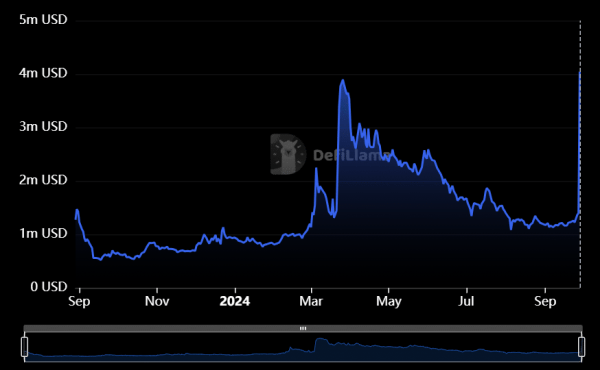Image resolution: width=600 pixels, height=370 pixels.
Task: Click the "Jul" x-axis label
Action: tap(466, 302)
